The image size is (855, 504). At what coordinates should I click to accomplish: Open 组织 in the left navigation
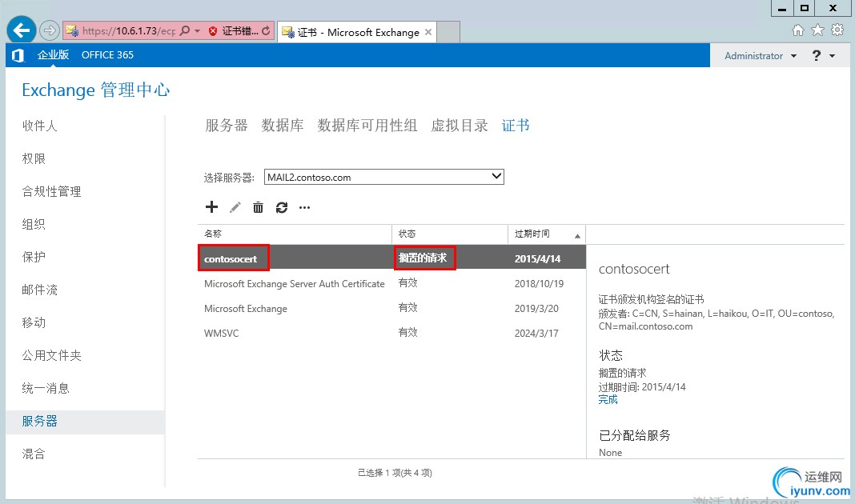pyautogui.click(x=34, y=224)
